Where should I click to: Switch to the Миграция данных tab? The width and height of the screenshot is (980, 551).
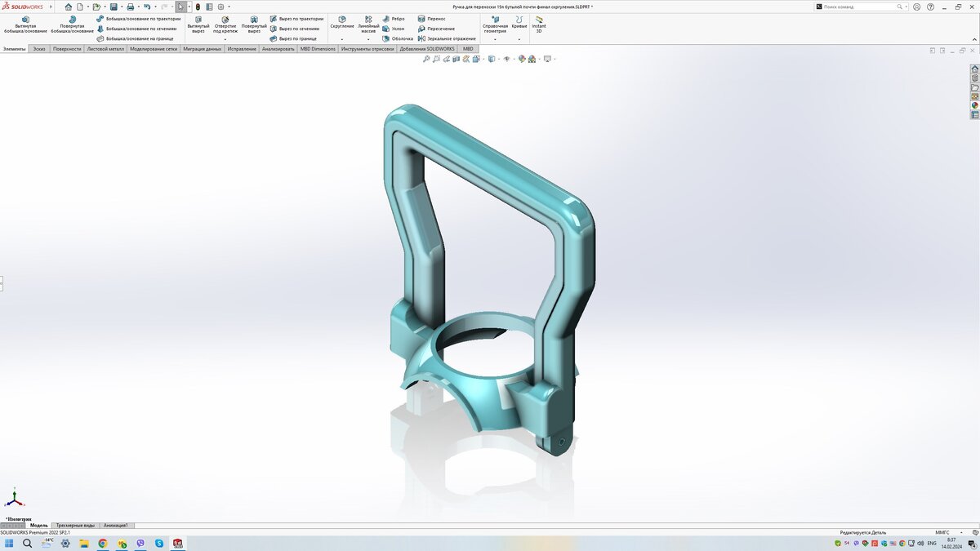point(203,49)
